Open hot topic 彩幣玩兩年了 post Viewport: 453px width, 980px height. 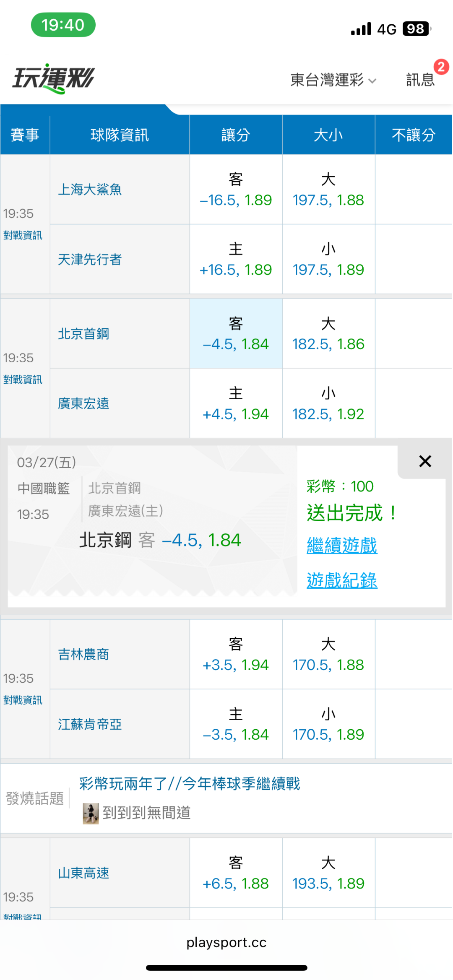[190, 783]
